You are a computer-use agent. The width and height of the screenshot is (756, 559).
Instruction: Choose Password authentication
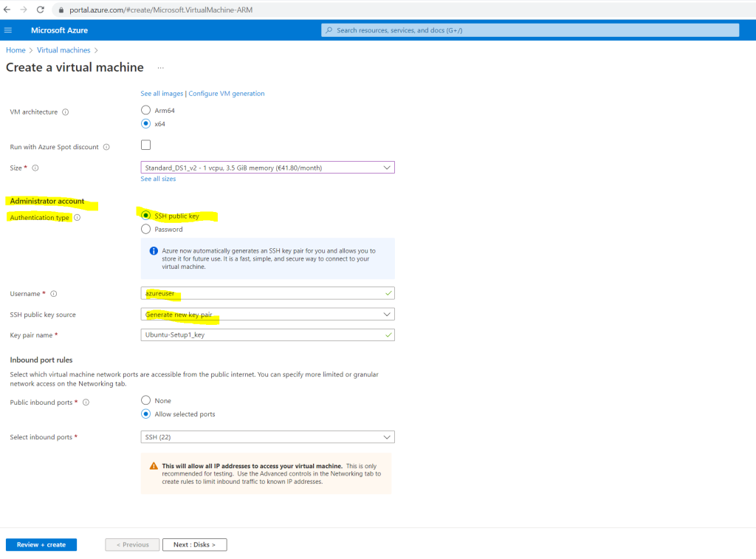[x=145, y=229]
